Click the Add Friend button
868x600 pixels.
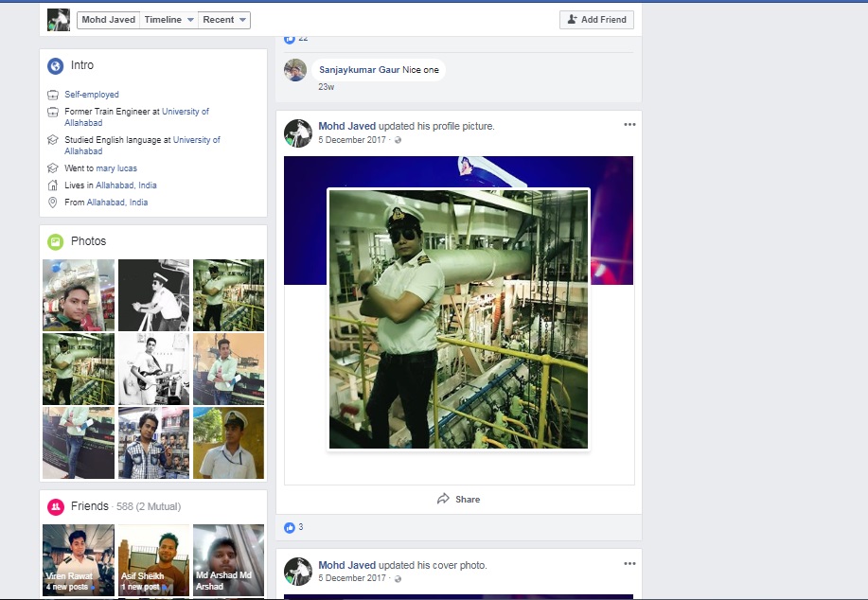click(x=596, y=19)
